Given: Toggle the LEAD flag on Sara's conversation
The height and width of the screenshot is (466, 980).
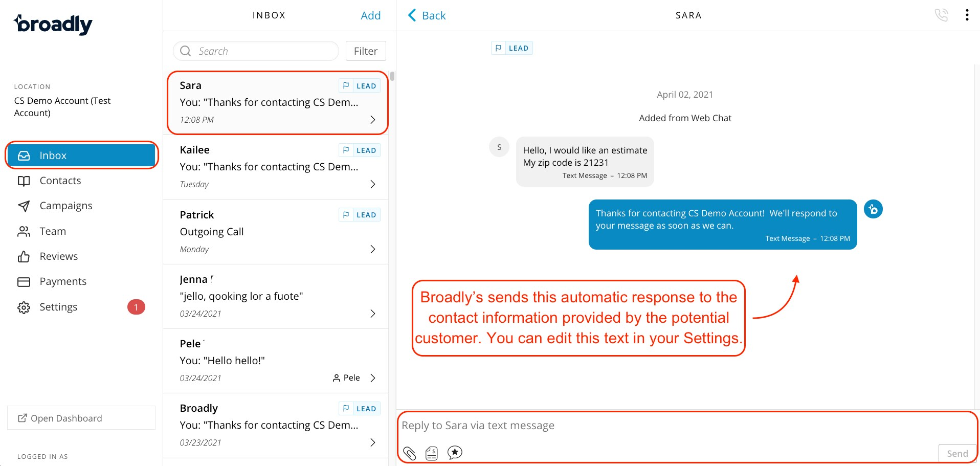Looking at the screenshot, I should tap(360, 85).
